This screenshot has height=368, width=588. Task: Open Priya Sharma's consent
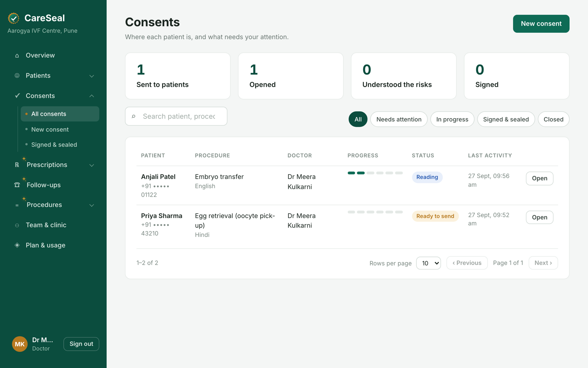click(x=539, y=217)
